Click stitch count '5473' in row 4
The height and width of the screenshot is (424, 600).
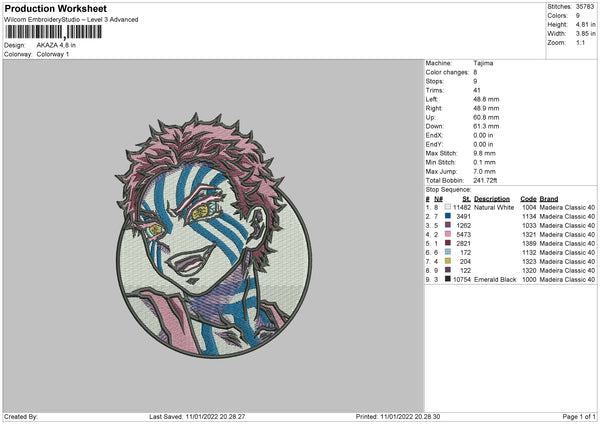point(463,235)
